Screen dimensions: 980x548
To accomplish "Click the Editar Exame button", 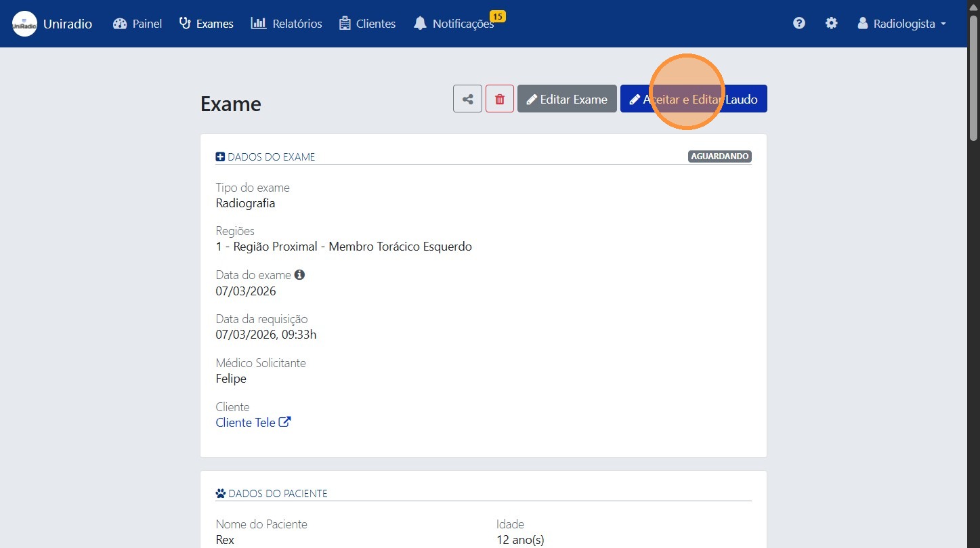I will pyautogui.click(x=567, y=99).
